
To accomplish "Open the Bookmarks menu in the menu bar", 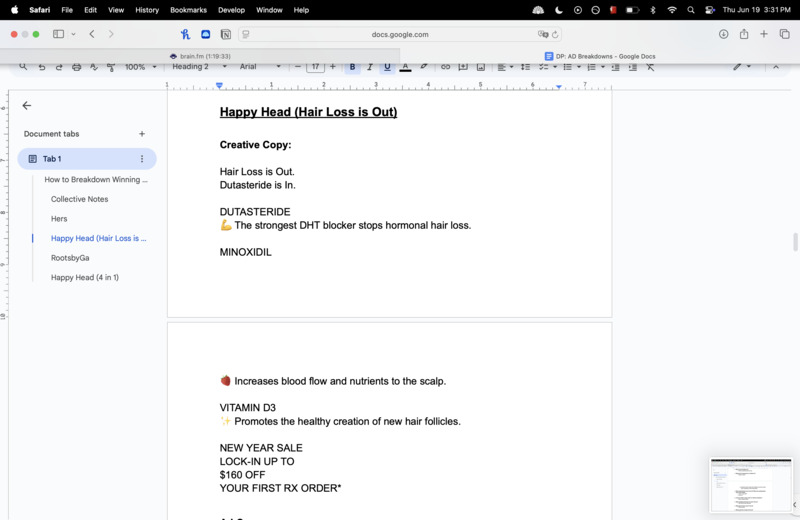I will [188, 10].
